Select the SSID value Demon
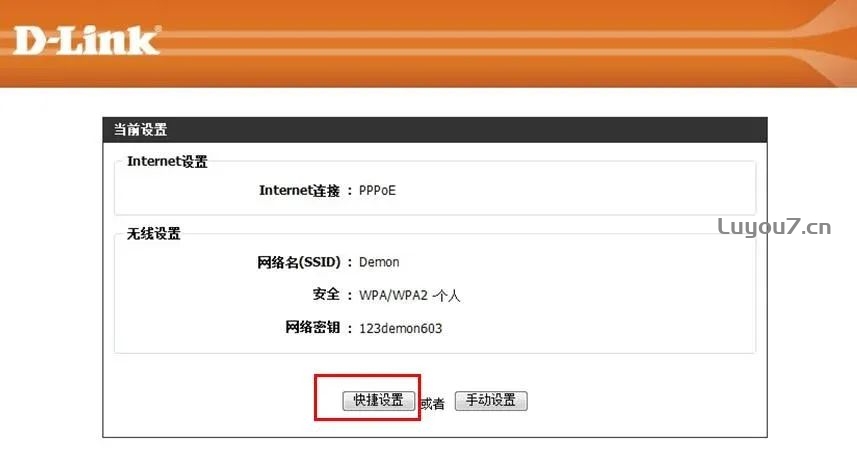This screenshot has width=857, height=468. (379, 262)
